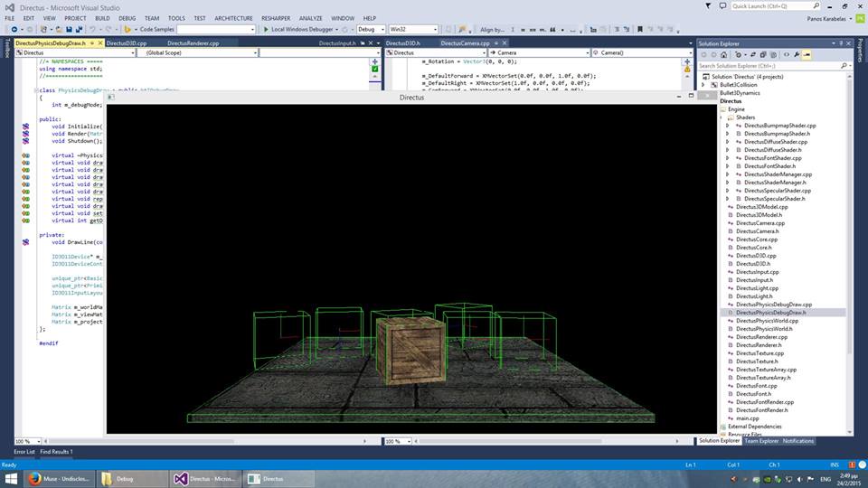
Task: Switch to DirectusD3D.cpp editor tab
Action: click(x=127, y=43)
